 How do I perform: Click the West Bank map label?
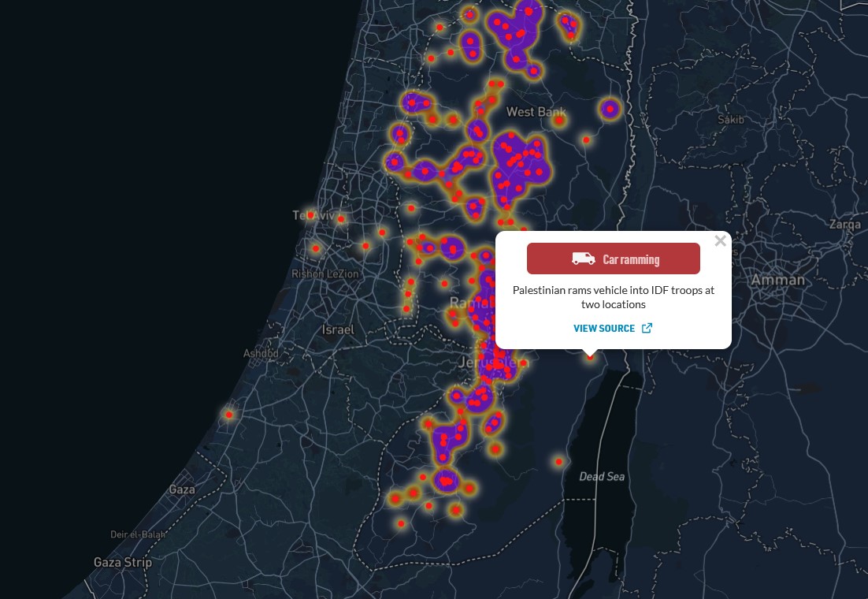coord(536,112)
